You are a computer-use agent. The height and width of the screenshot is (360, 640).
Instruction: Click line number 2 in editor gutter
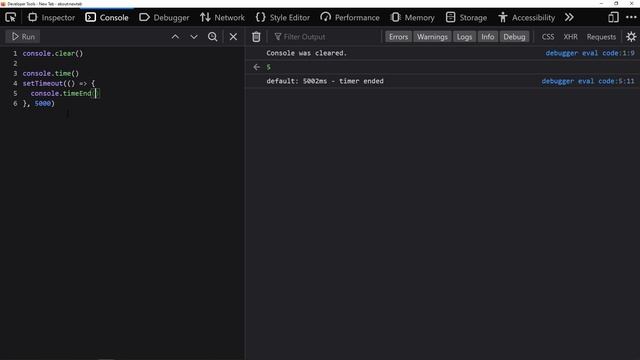[15, 63]
